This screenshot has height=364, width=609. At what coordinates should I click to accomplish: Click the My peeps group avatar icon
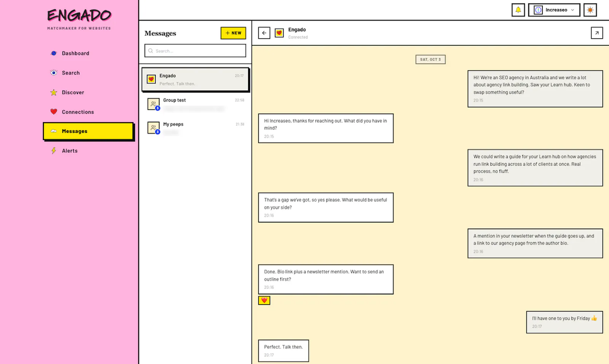coord(153,128)
